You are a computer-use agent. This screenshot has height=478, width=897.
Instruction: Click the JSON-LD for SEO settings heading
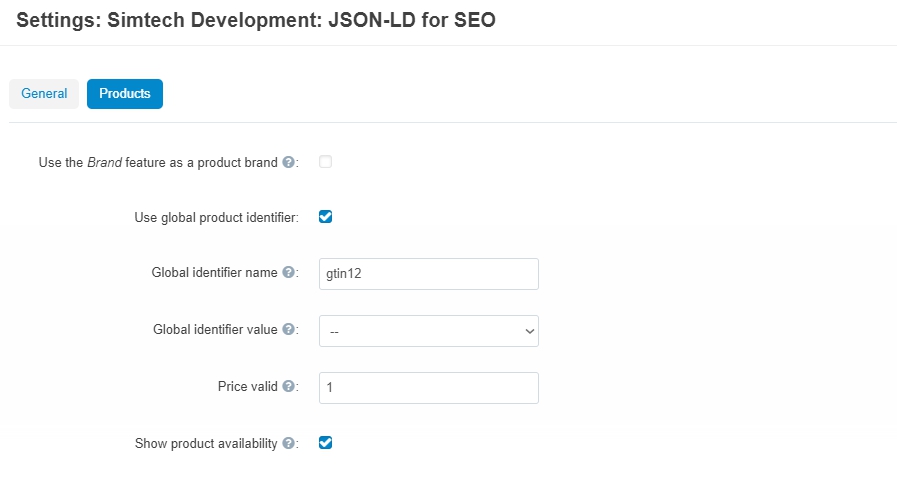[x=256, y=20]
